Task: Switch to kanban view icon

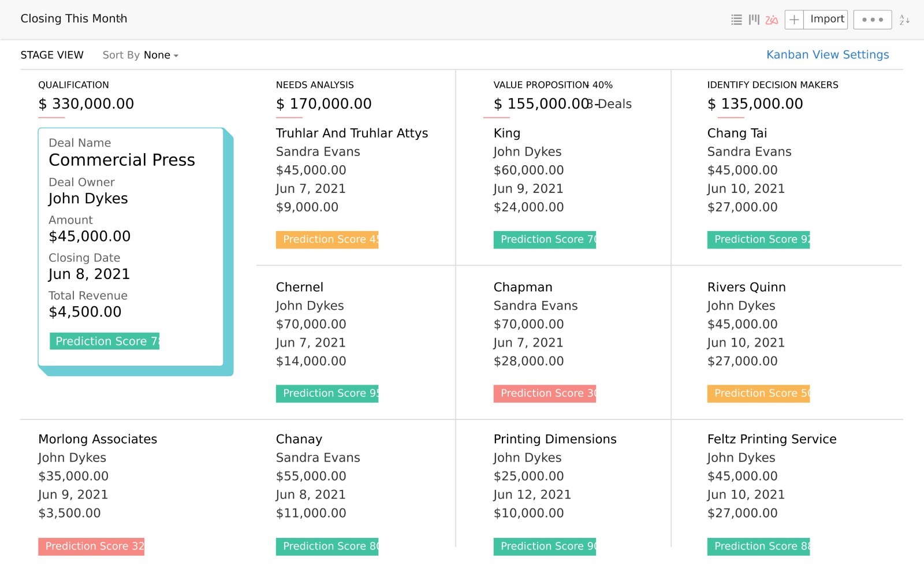Action: [754, 20]
